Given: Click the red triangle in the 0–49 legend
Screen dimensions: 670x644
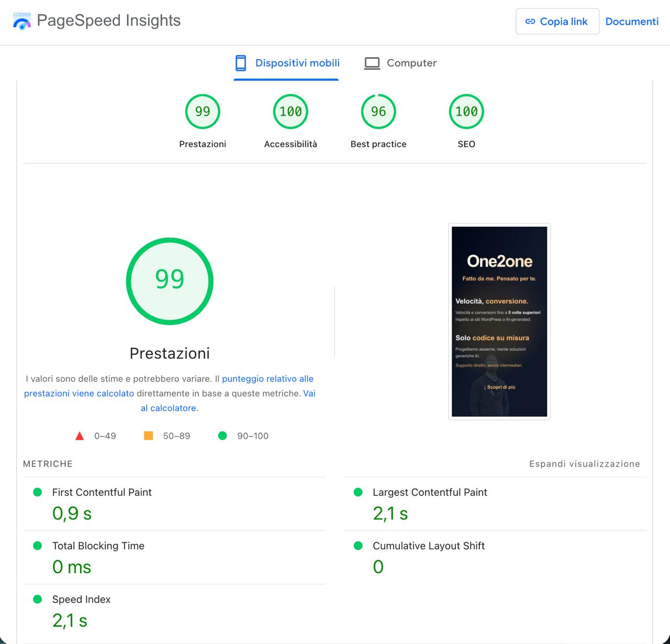Looking at the screenshot, I should point(79,435).
